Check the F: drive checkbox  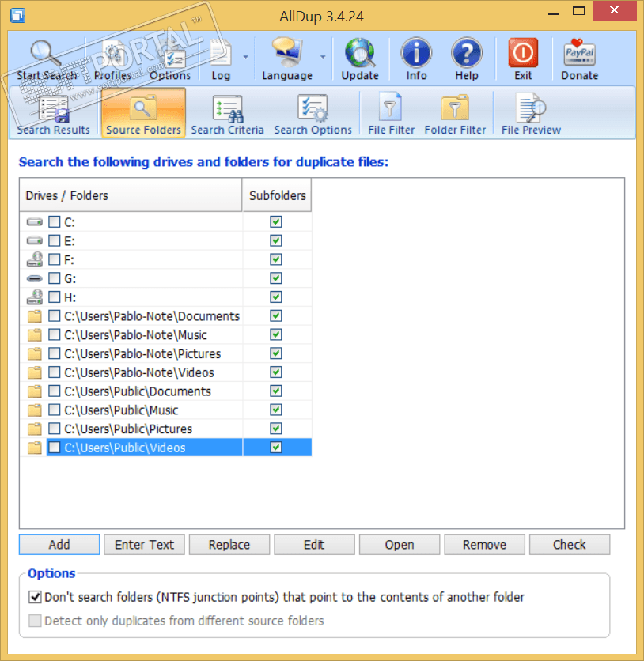coord(54,259)
